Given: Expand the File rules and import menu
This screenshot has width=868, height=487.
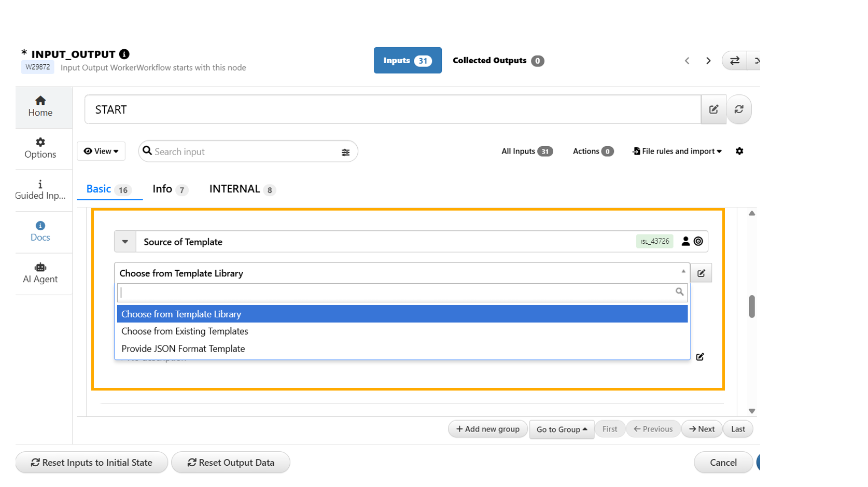Looking at the screenshot, I should (677, 151).
